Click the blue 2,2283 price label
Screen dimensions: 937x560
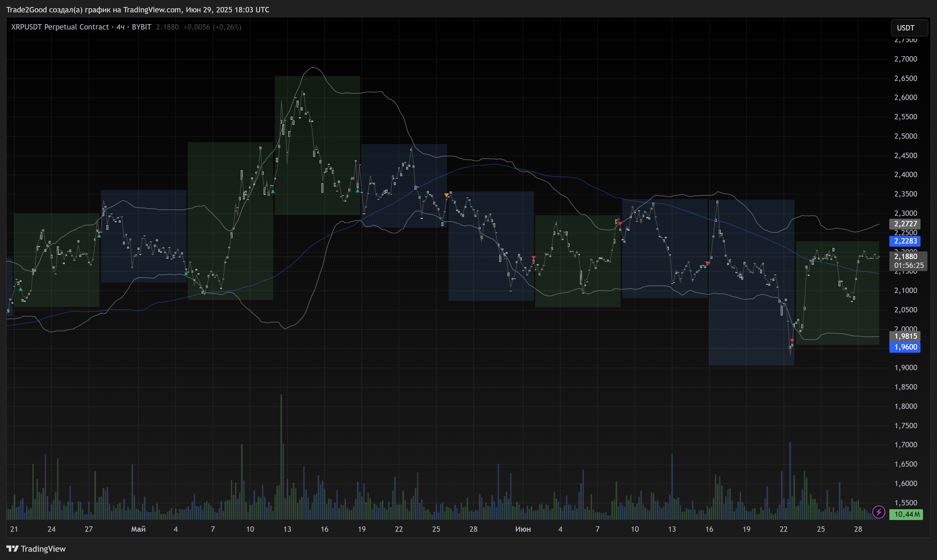(x=905, y=241)
